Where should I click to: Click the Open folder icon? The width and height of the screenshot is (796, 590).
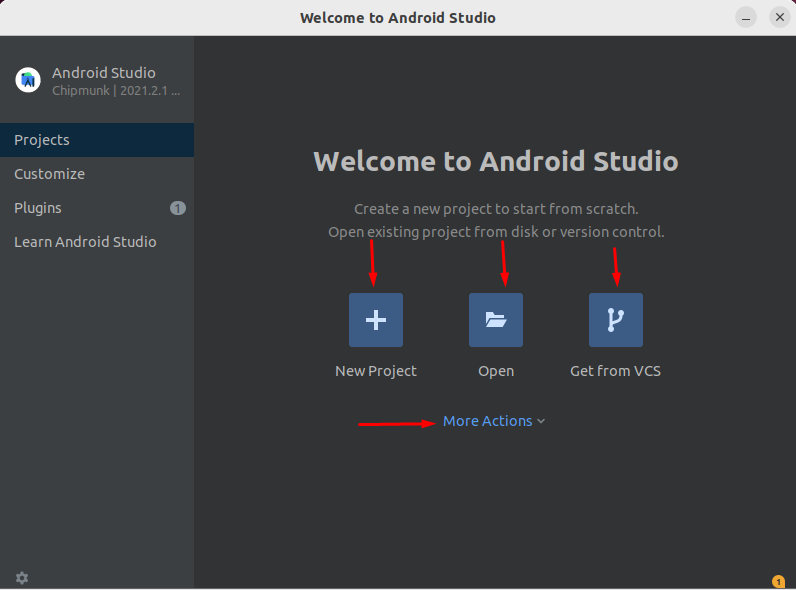coord(496,320)
